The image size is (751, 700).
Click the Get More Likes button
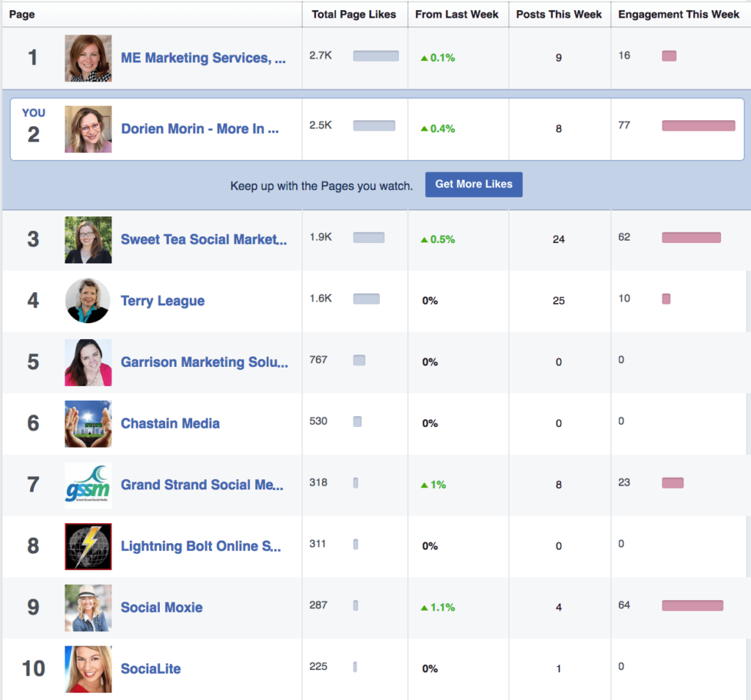click(474, 184)
